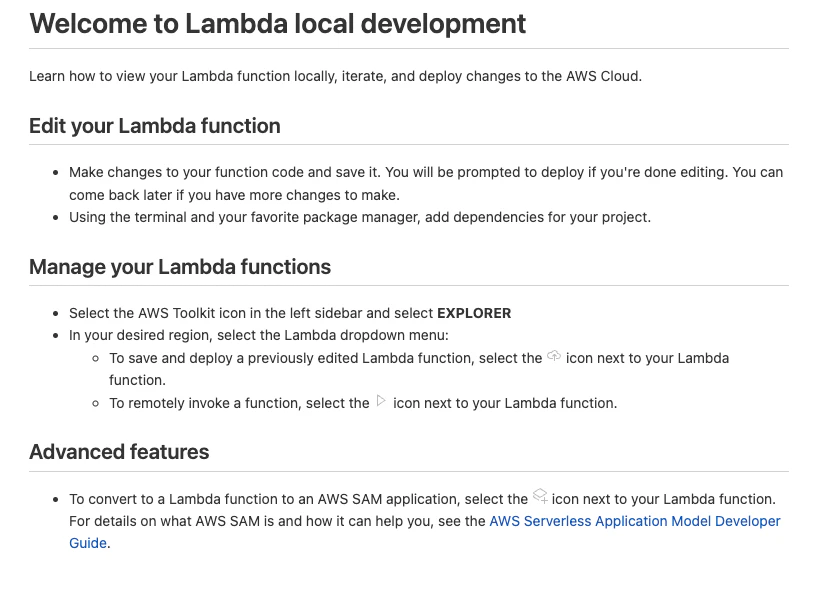This screenshot has height=610, width=821.
Task: Click the bold EXPLORER text
Action: point(474,313)
